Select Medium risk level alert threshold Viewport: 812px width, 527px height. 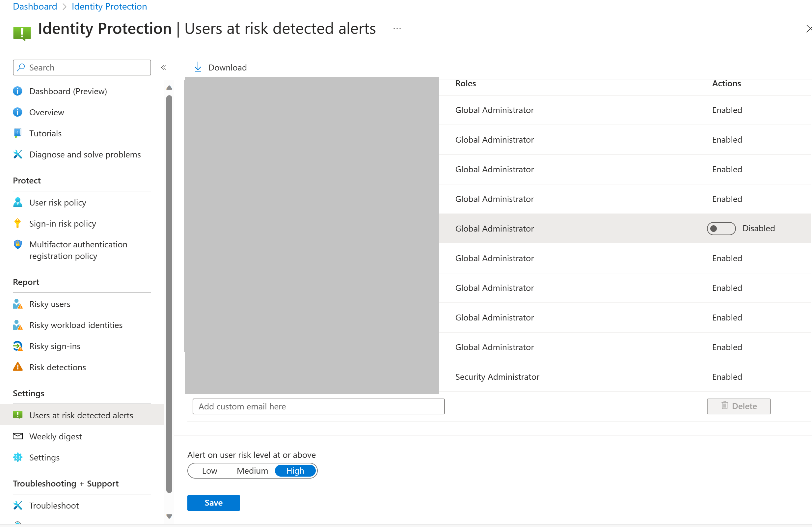pos(252,471)
